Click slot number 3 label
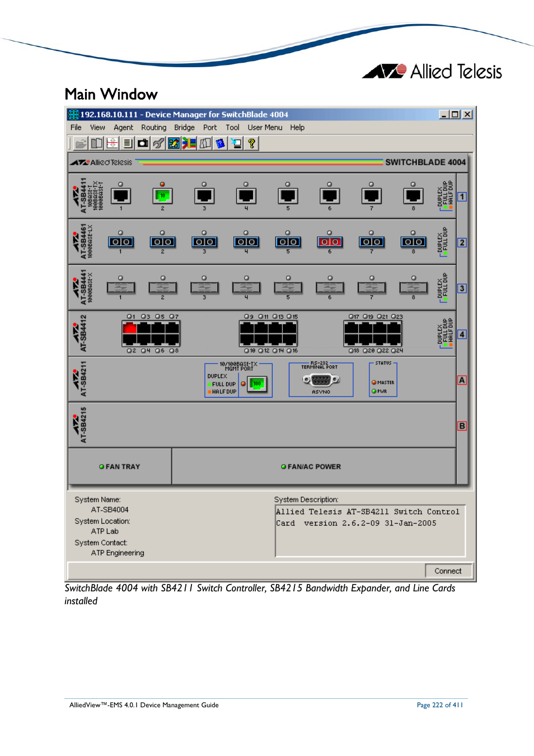This screenshot has width=534, height=756. tap(462, 288)
